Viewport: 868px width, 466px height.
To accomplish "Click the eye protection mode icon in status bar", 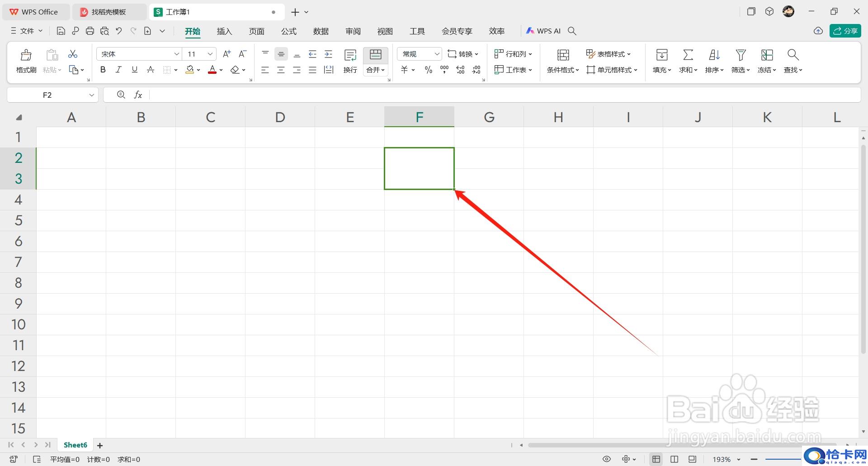I will 607,459.
